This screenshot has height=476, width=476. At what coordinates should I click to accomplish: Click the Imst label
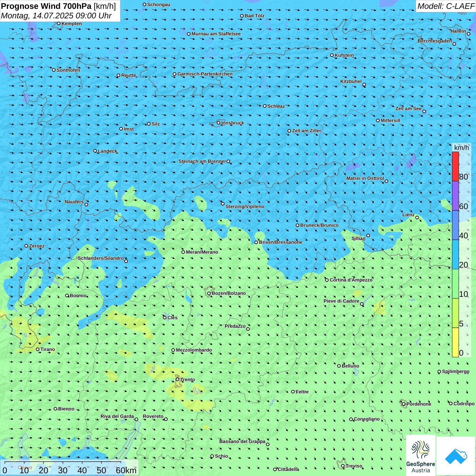(129, 129)
